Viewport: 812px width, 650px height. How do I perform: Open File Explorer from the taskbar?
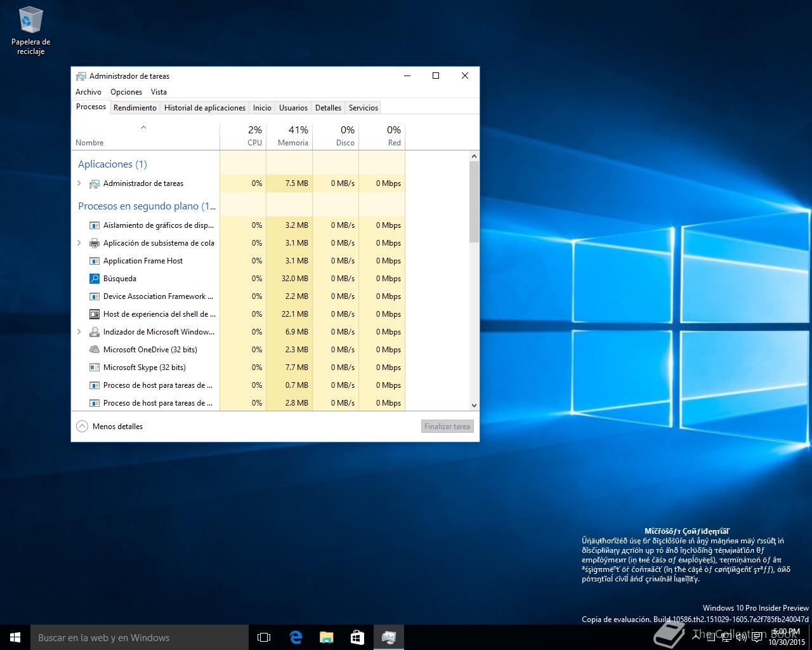[326, 637]
